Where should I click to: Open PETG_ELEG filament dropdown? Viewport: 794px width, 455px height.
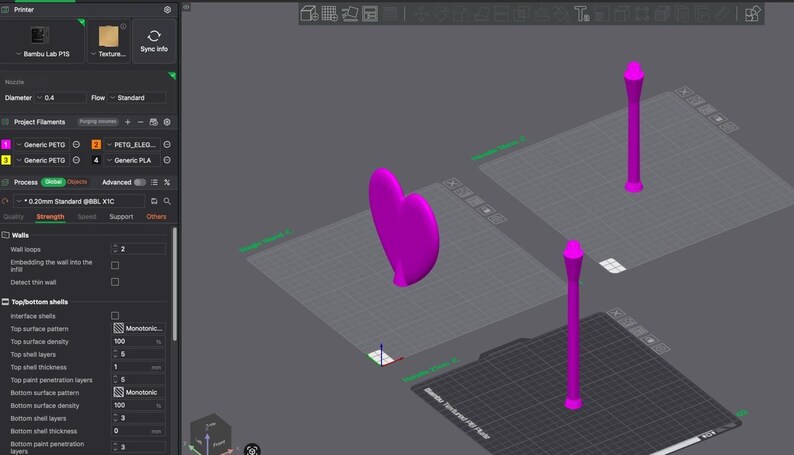click(132, 145)
